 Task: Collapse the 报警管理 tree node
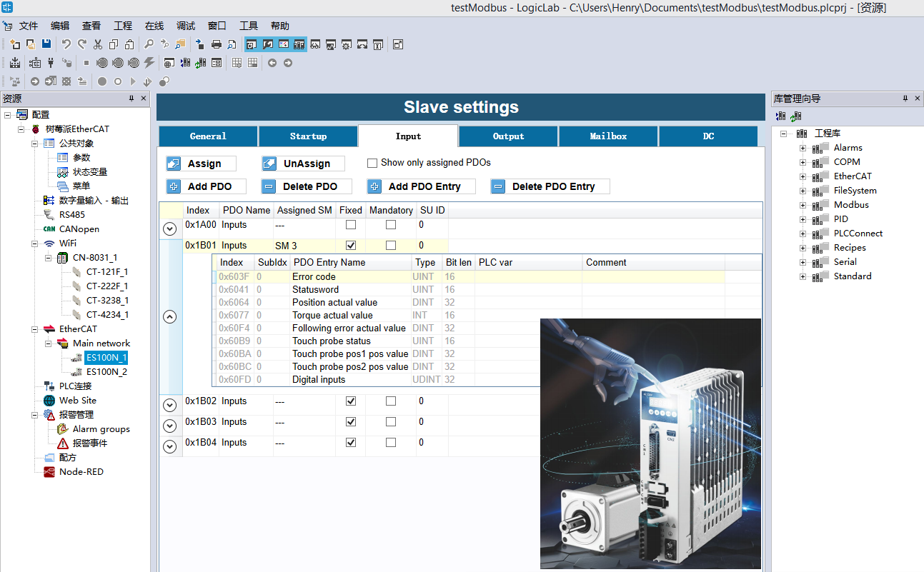[x=34, y=415]
